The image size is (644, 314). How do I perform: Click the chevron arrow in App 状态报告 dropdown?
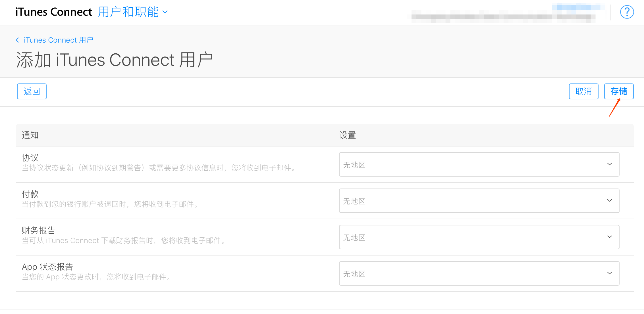click(x=609, y=273)
